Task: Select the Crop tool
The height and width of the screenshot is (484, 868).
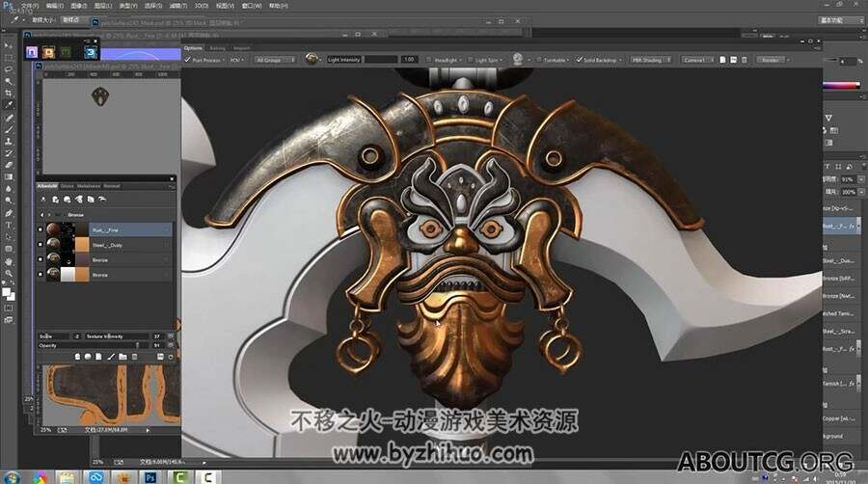Action: pos(9,93)
